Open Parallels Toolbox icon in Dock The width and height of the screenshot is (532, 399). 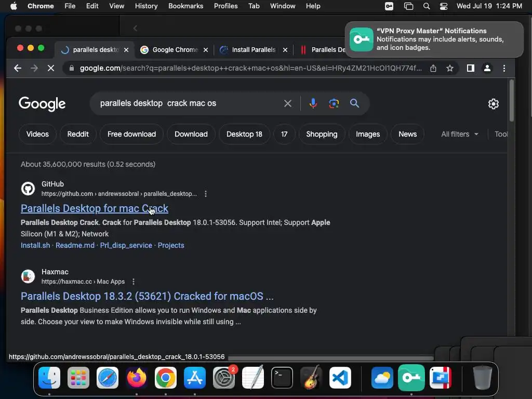[x=441, y=377]
